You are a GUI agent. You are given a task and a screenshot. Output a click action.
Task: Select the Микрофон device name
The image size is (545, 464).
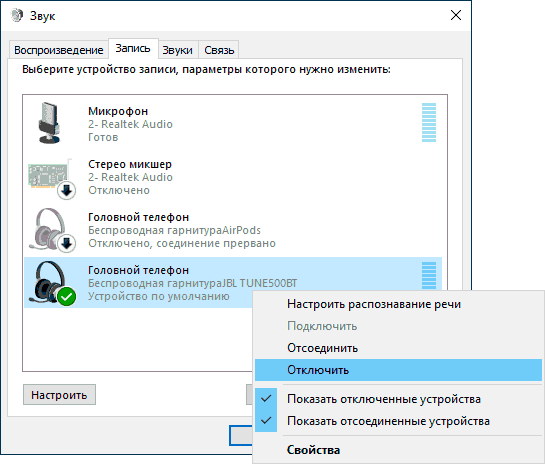[x=118, y=111]
